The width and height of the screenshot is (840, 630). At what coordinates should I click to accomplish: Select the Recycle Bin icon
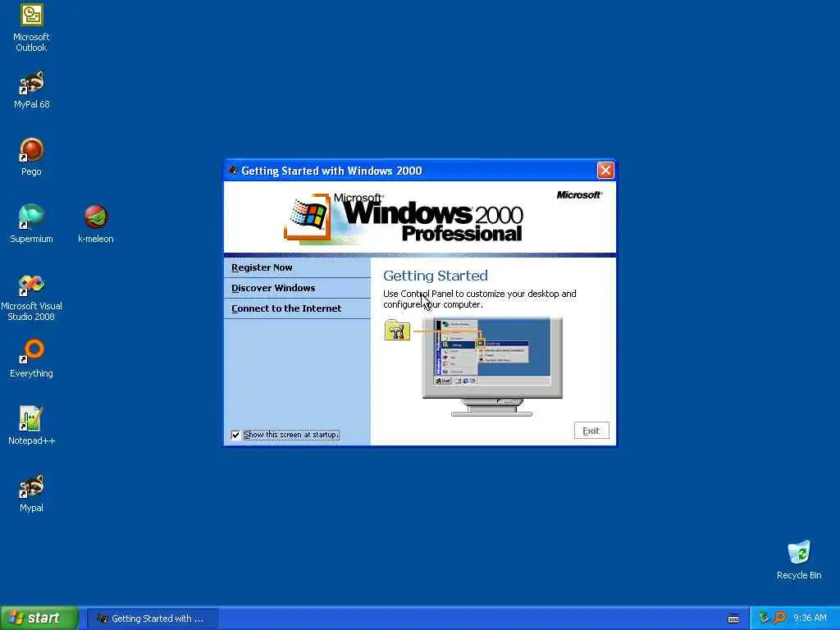click(799, 559)
